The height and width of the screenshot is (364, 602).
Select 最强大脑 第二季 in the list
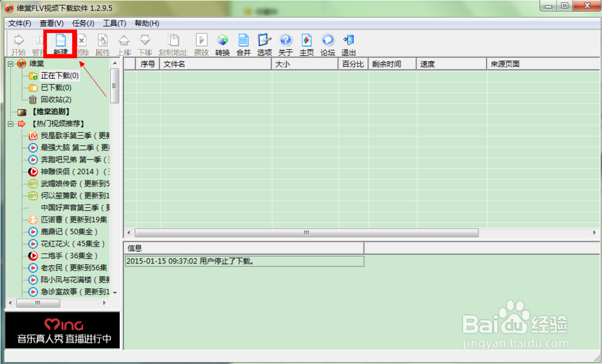coord(75,147)
